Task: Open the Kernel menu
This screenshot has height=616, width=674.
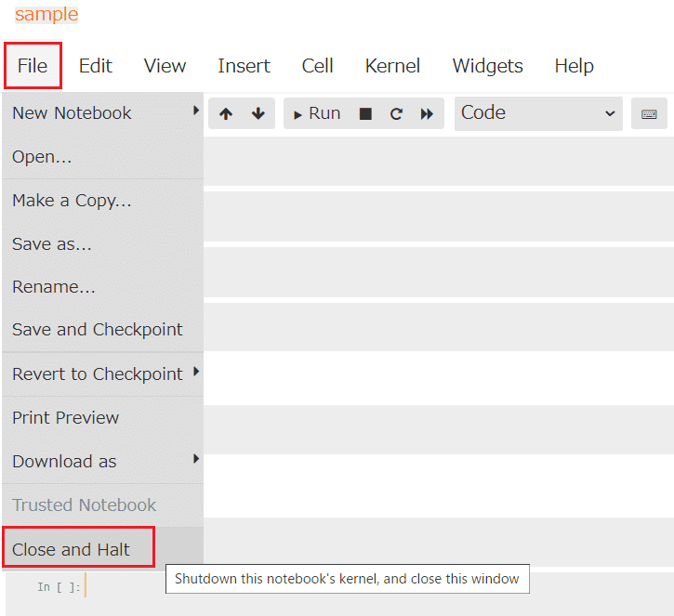Action: [x=392, y=66]
